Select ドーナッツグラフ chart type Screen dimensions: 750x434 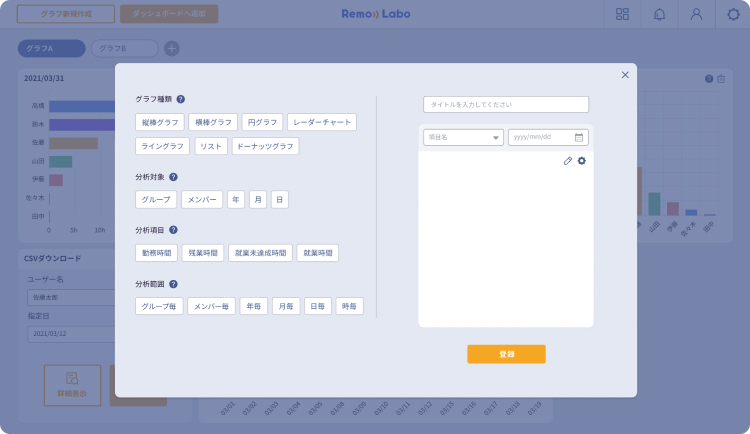(x=265, y=146)
